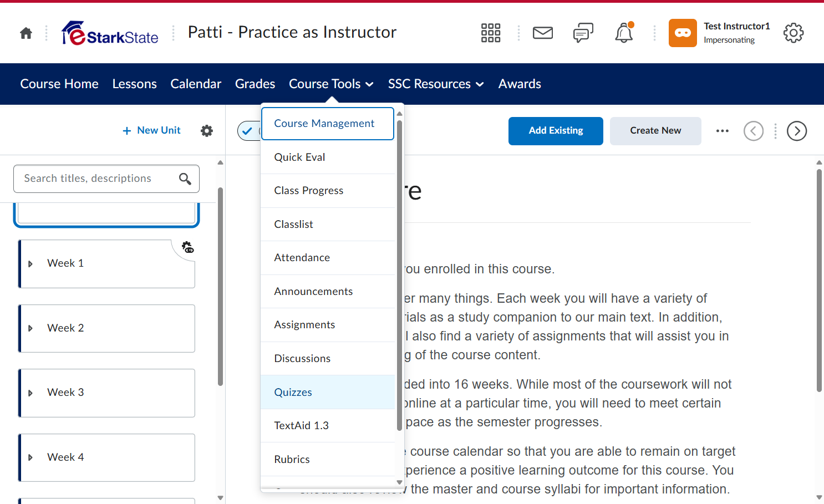Open the admin tools gear icon

[794, 33]
